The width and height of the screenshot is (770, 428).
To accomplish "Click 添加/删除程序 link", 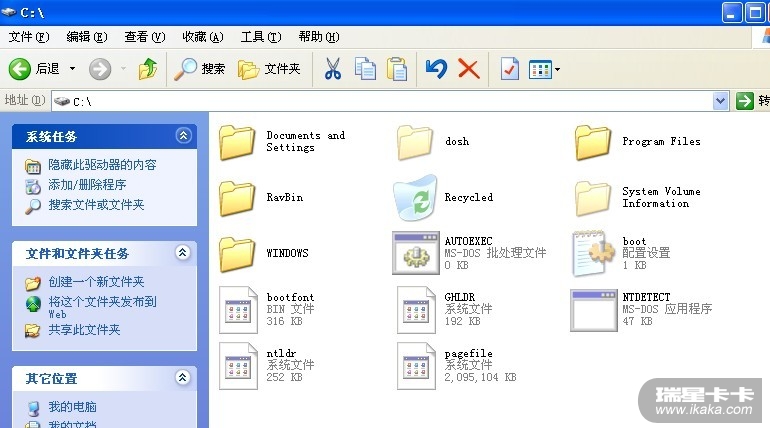I will (87, 185).
